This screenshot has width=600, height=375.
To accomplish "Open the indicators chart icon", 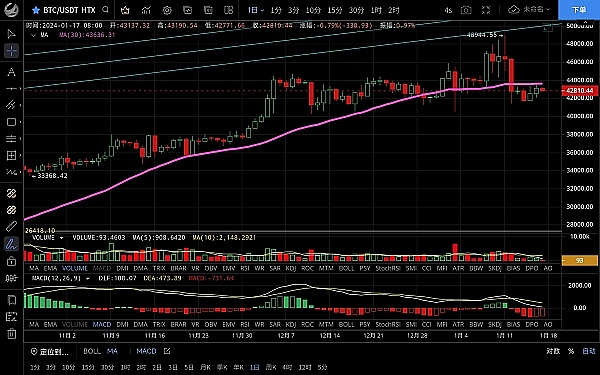I will coord(146,10).
